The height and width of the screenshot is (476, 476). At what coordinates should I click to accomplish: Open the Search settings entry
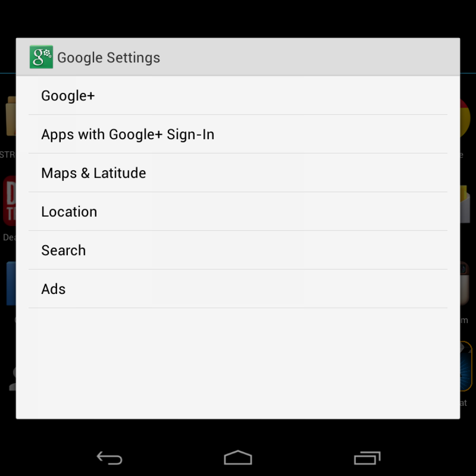238,250
